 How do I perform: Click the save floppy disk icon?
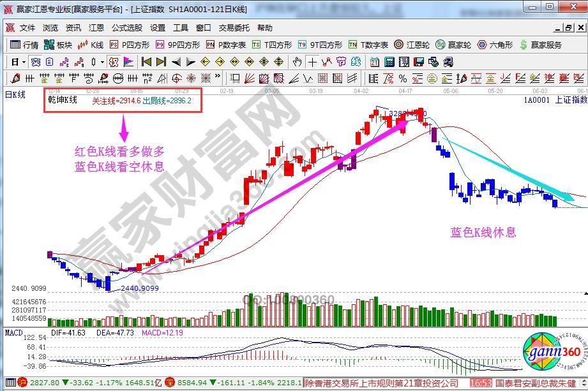point(419,62)
